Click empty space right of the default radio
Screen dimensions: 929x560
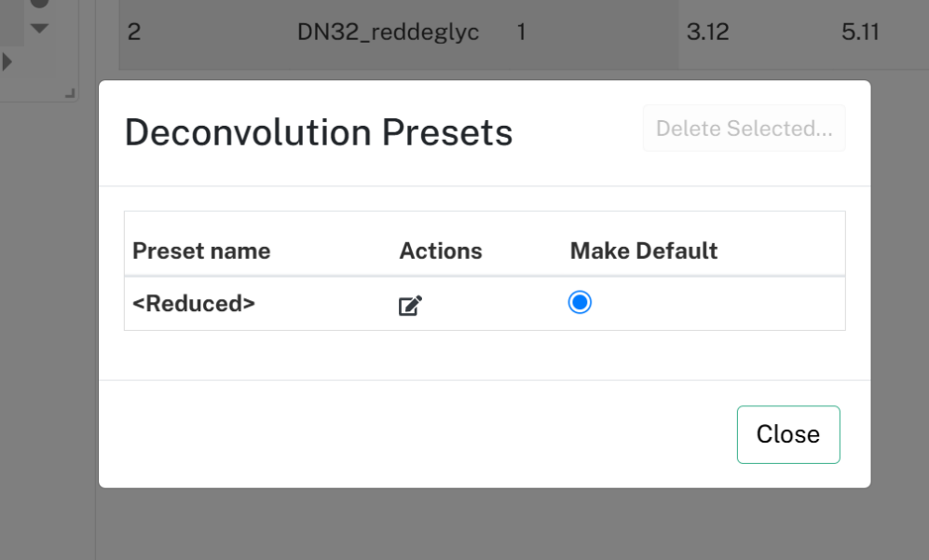click(717, 304)
